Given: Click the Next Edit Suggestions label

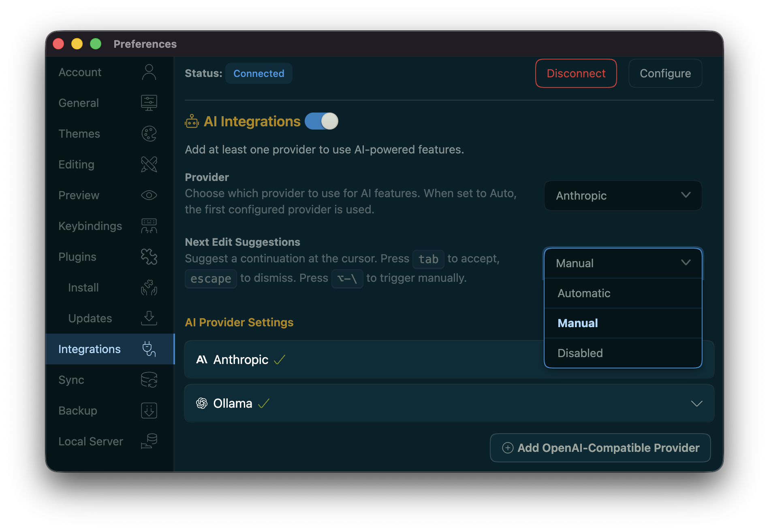Looking at the screenshot, I should (x=242, y=242).
